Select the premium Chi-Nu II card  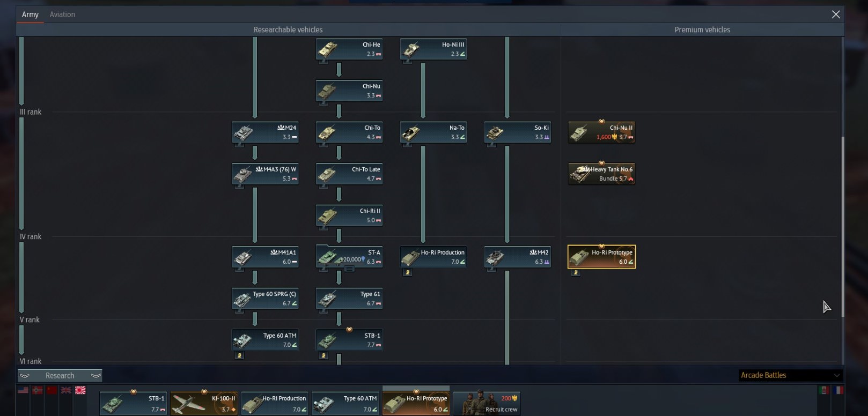point(601,132)
